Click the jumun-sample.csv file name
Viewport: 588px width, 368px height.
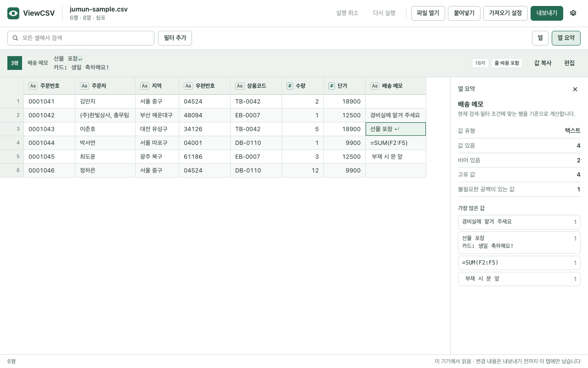click(99, 9)
